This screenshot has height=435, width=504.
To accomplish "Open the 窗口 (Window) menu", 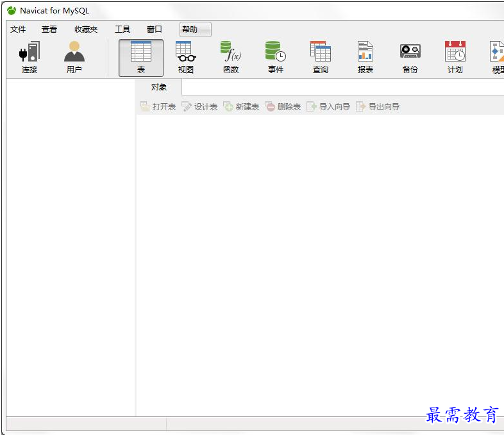I will pos(155,29).
